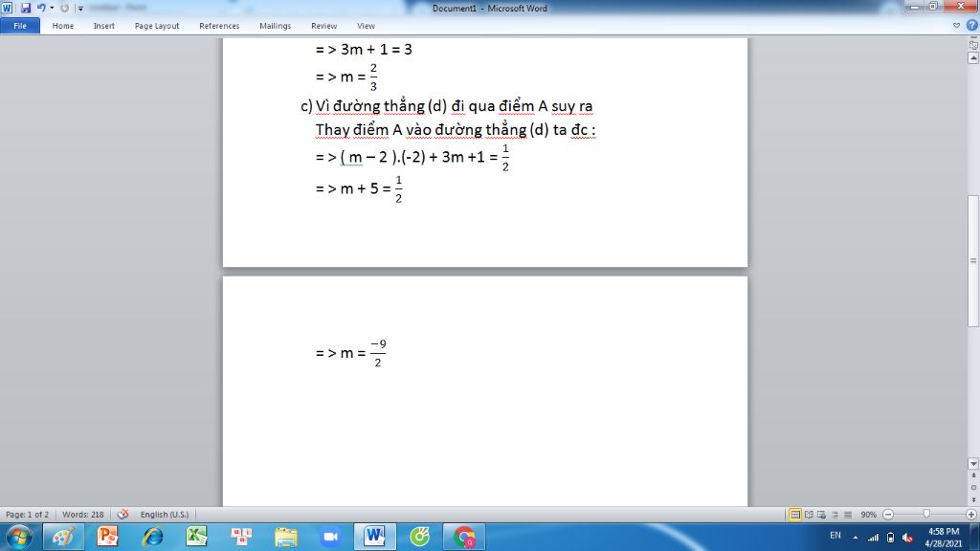Image resolution: width=980 pixels, height=551 pixels.
Task: Click the text 'Thay điểm A vào đường thẳng'
Action: [421, 130]
